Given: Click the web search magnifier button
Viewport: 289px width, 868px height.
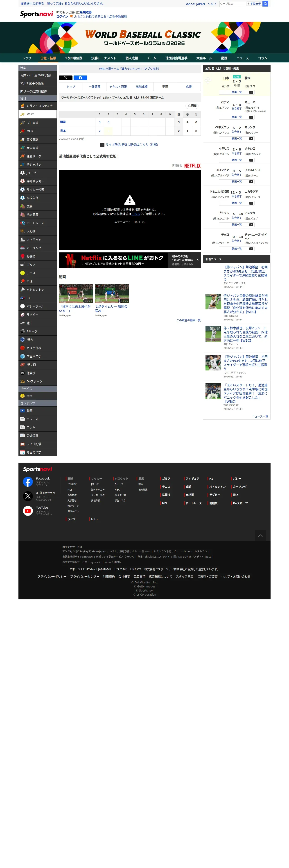Looking at the screenshot, I should (265, 4).
